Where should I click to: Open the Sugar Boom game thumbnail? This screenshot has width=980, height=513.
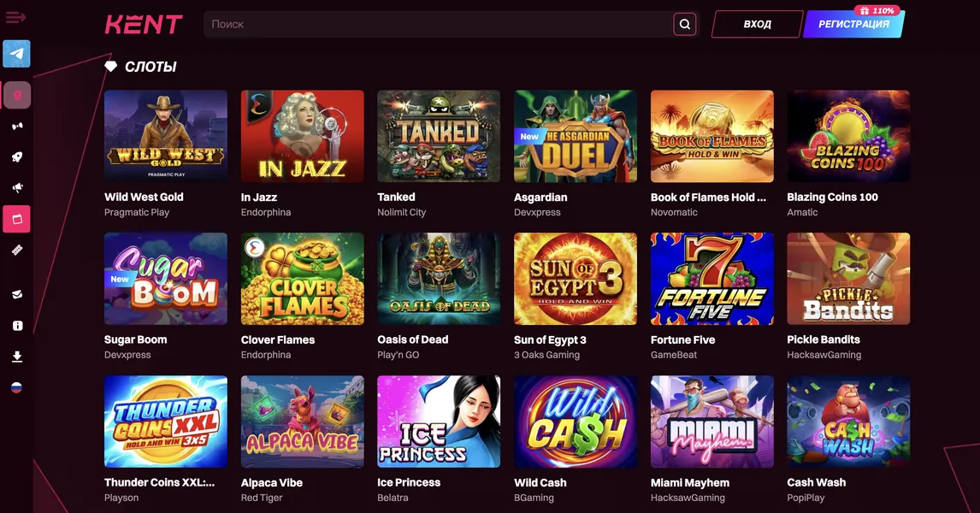click(x=165, y=279)
